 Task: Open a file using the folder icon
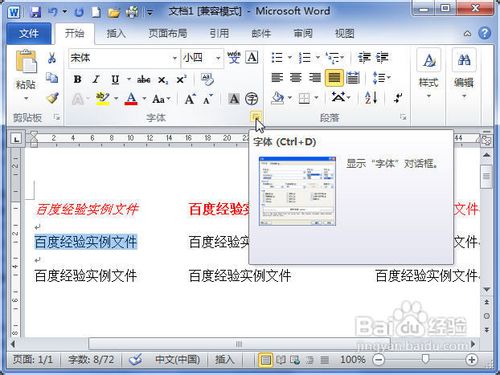(x=114, y=13)
